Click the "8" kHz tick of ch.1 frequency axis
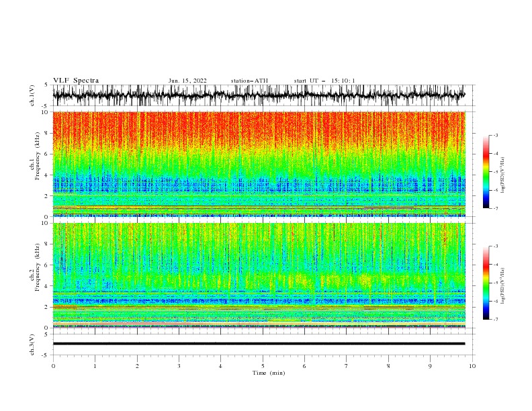 [x=46, y=133]
